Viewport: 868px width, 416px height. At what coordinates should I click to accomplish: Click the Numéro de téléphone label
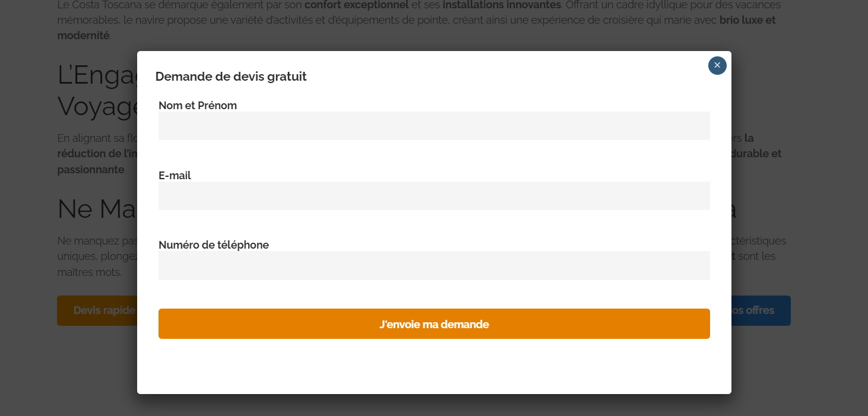point(214,245)
